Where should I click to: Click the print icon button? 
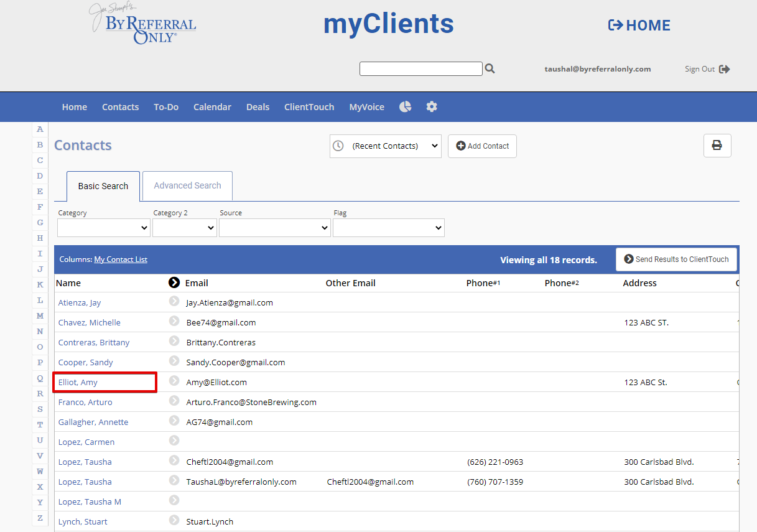pos(717,146)
